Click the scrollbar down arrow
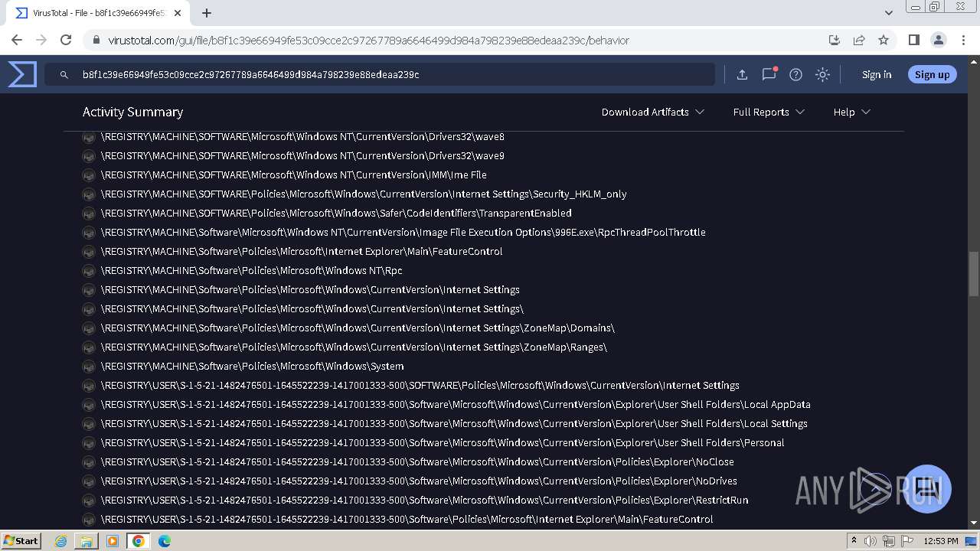Screen dimensions: 980x551 point(974,523)
